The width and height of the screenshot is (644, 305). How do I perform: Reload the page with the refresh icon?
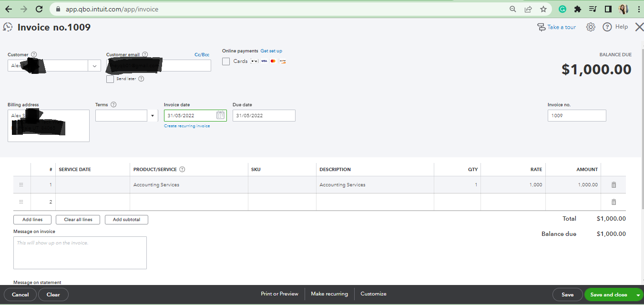coord(39,9)
